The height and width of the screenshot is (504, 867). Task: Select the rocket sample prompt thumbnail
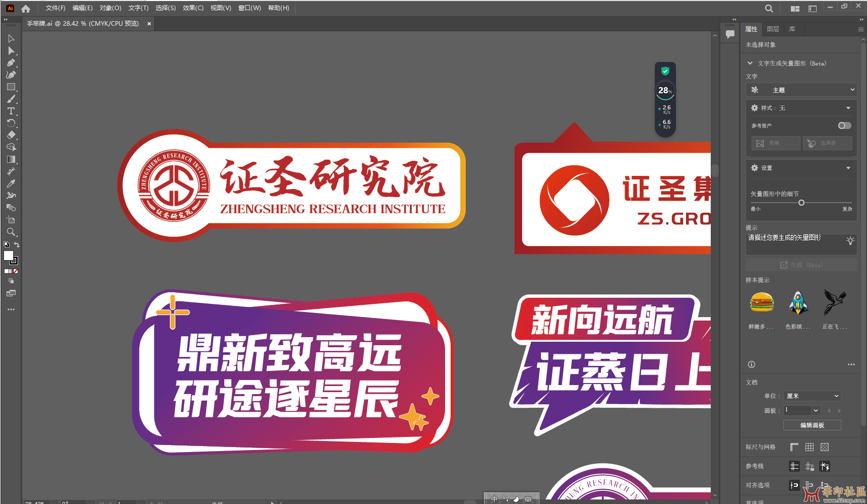798,302
